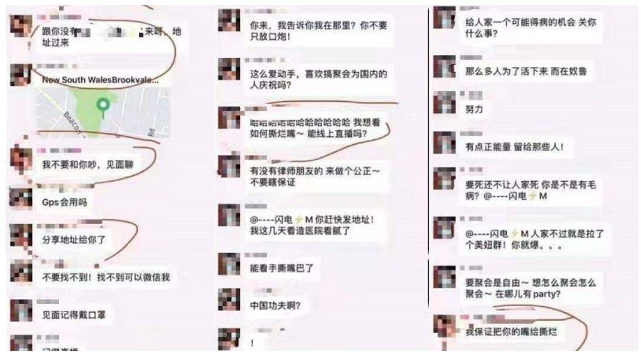Tap avatar next to '我保证把你的嘴给撕烂' message
Viewport: 644px width, 355px height.
[444, 326]
